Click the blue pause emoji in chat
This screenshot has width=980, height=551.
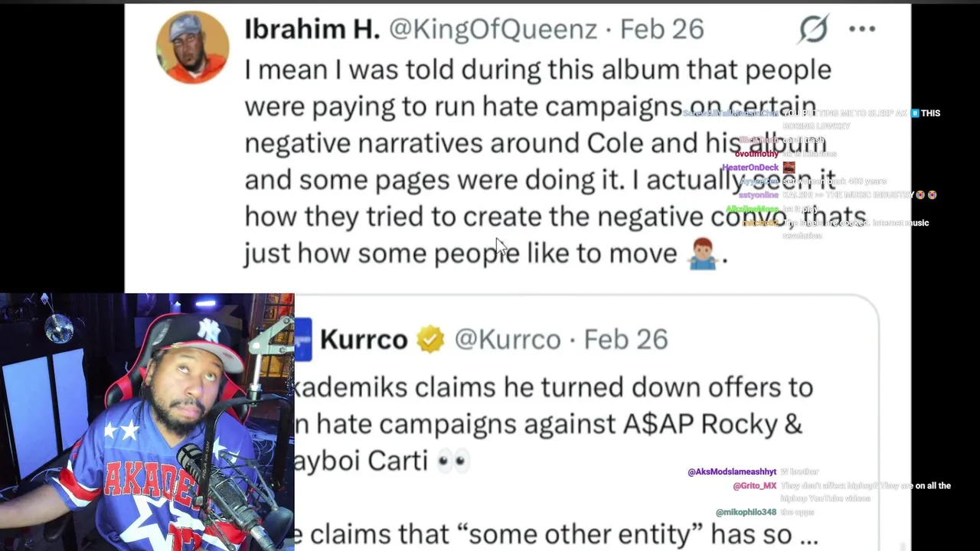pyautogui.click(x=915, y=113)
